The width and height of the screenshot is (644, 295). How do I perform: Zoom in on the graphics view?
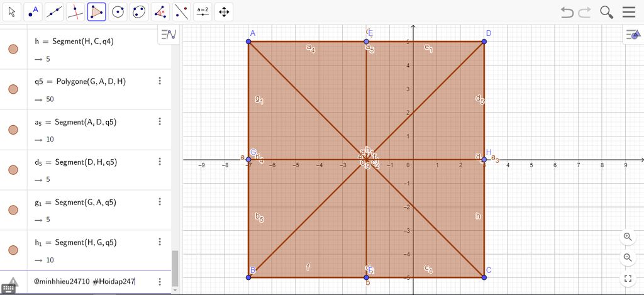628,237
